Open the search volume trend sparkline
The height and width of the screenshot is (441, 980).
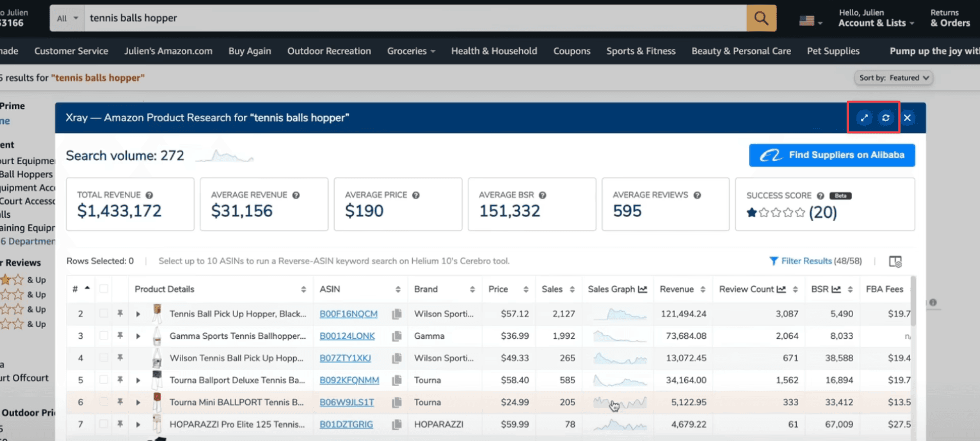tap(224, 156)
